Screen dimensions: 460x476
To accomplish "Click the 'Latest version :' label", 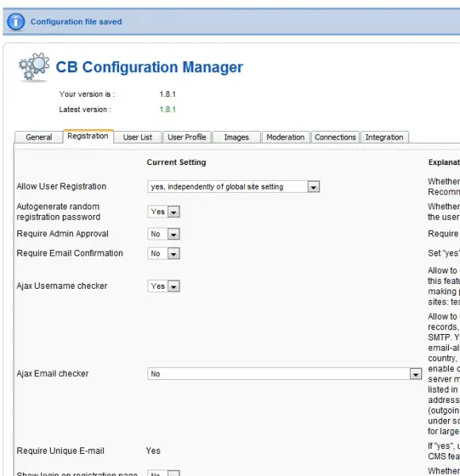I will (85, 109).
